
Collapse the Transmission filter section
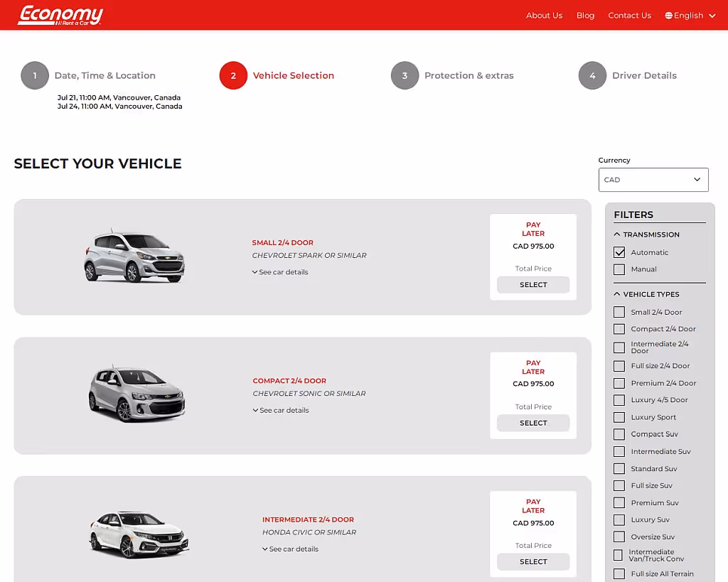coord(646,235)
